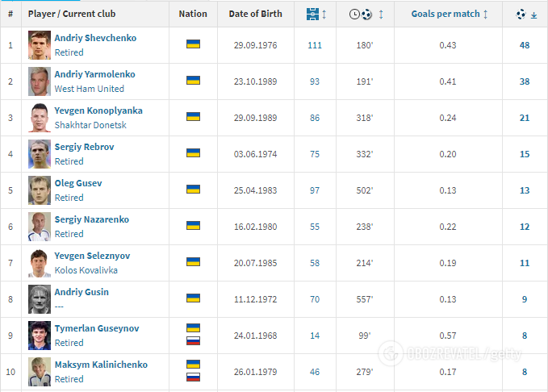Open Yevgen Konoplyanka's 21 goals link
Image resolution: width=548 pixels, height=392 pixels.
pos(524,118)
